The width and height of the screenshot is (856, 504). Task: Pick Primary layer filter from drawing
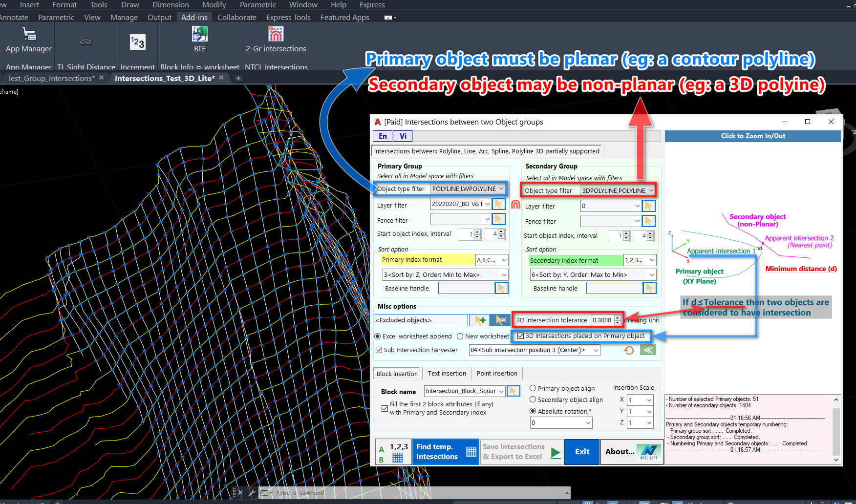click(498, 204)
